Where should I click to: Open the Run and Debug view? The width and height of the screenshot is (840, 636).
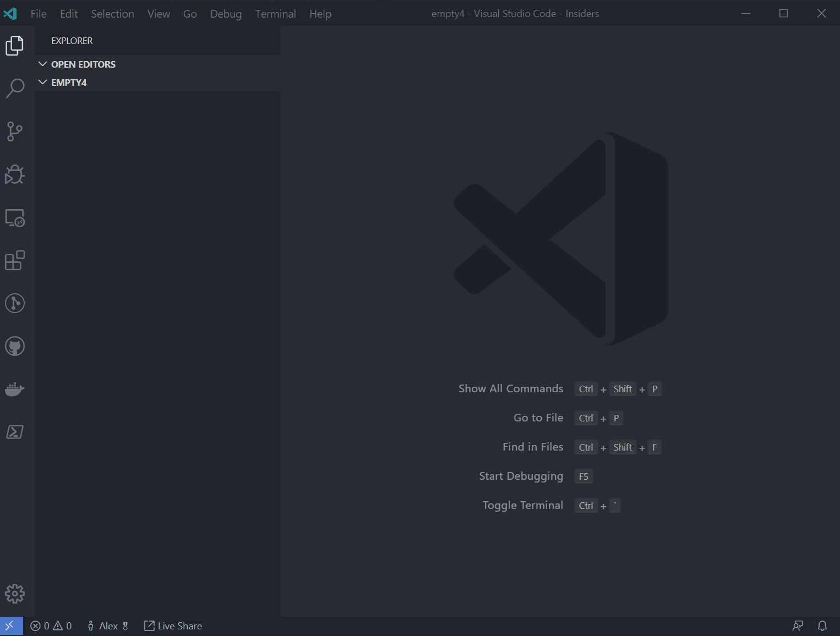point(15,174)
